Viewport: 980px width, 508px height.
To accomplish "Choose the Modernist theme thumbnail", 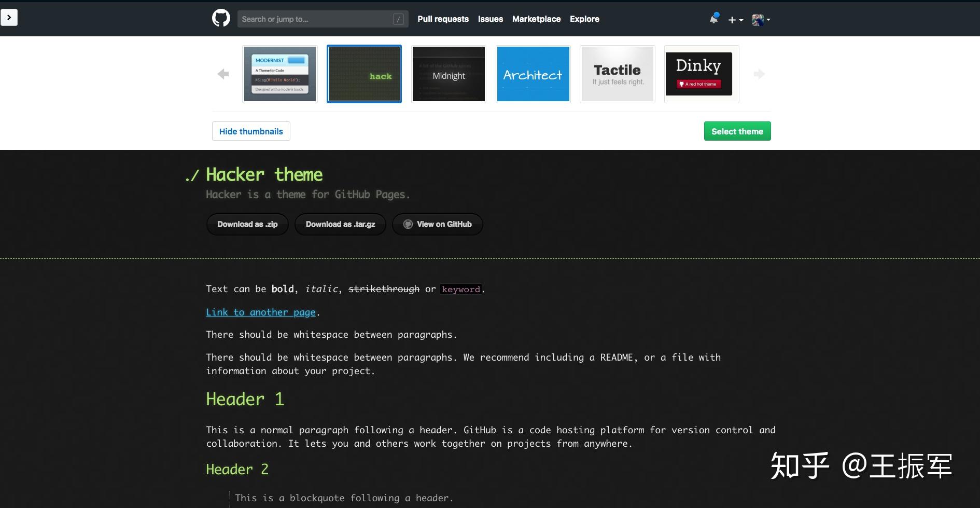I will [x=279, y=74].
